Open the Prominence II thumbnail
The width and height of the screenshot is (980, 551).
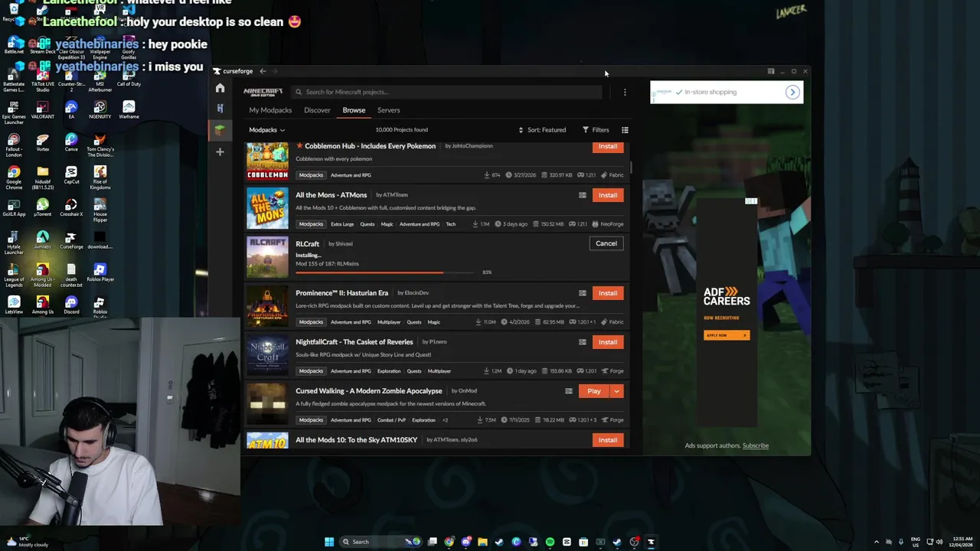[267, 305]
